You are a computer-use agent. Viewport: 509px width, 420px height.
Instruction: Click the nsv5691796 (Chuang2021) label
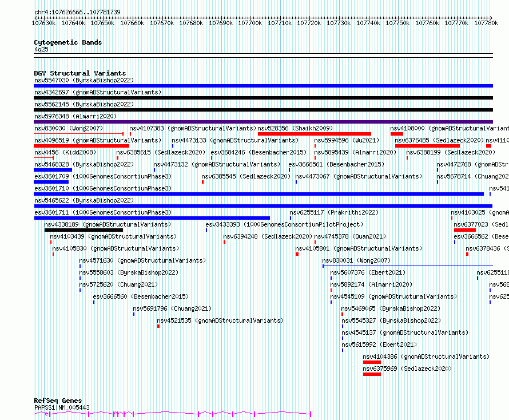coord(172,308)
